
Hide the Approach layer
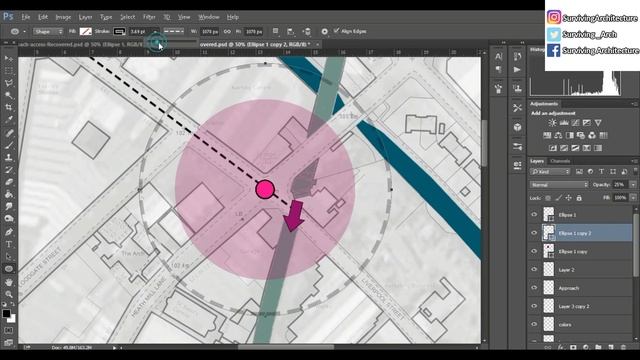[x=534, y=288]
